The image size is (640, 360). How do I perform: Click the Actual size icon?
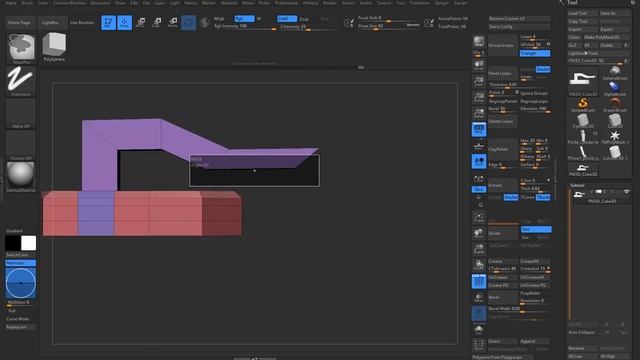pos(479,97)
